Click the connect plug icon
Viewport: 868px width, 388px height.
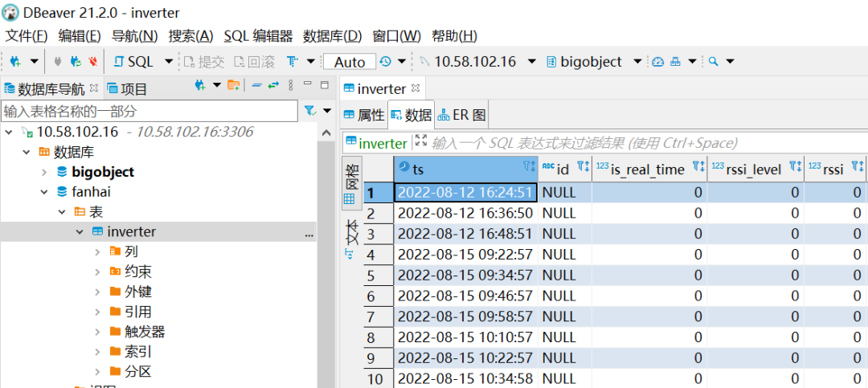point(58,61)
